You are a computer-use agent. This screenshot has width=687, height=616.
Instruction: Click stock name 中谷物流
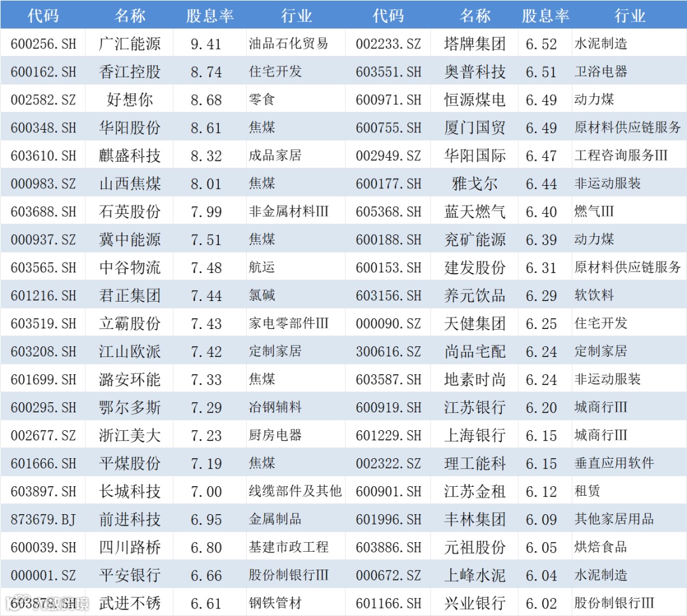(130, 267)
